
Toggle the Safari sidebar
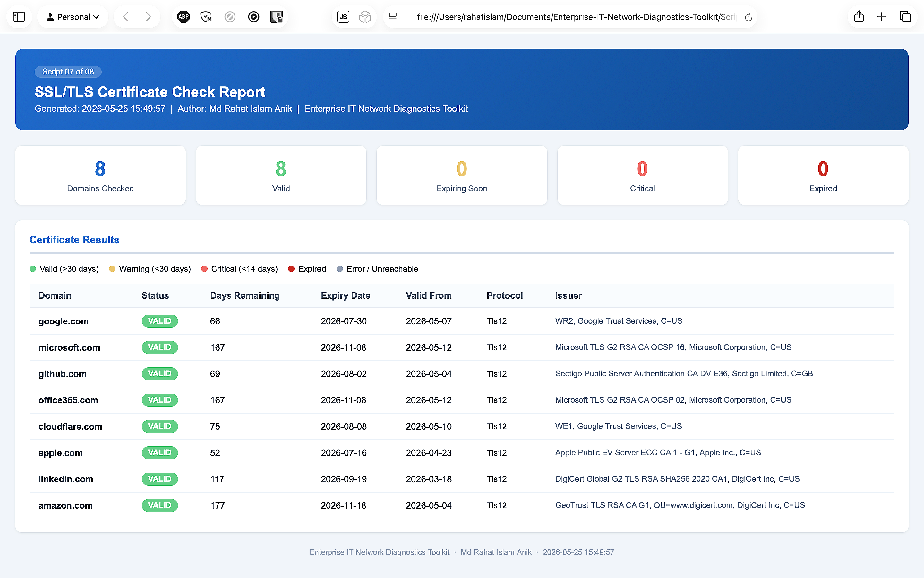(19, 17)
